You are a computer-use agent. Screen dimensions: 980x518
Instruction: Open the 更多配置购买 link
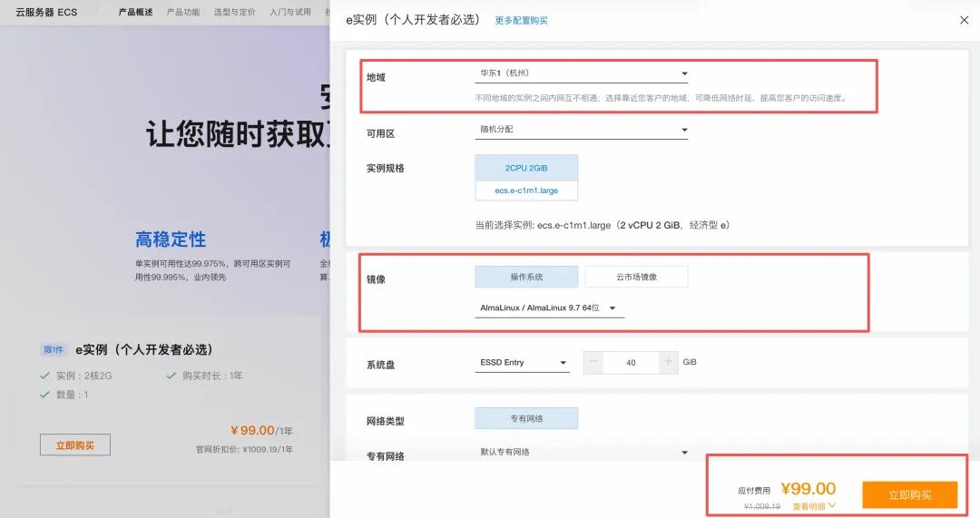coord(521,21)
